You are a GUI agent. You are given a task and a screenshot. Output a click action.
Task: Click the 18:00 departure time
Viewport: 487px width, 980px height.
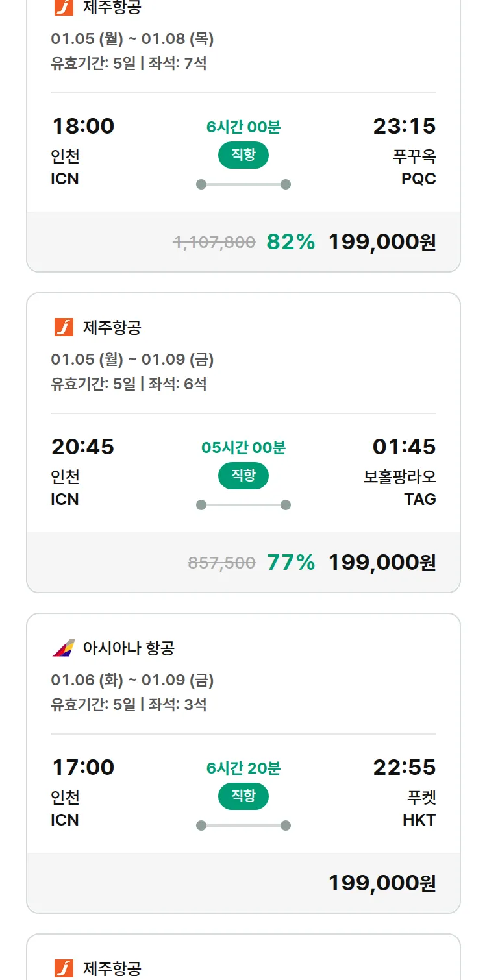point(83,126)
